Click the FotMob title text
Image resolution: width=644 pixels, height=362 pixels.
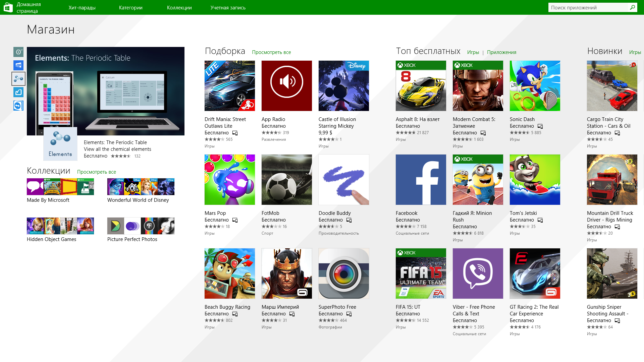click(x=270, y=213)
